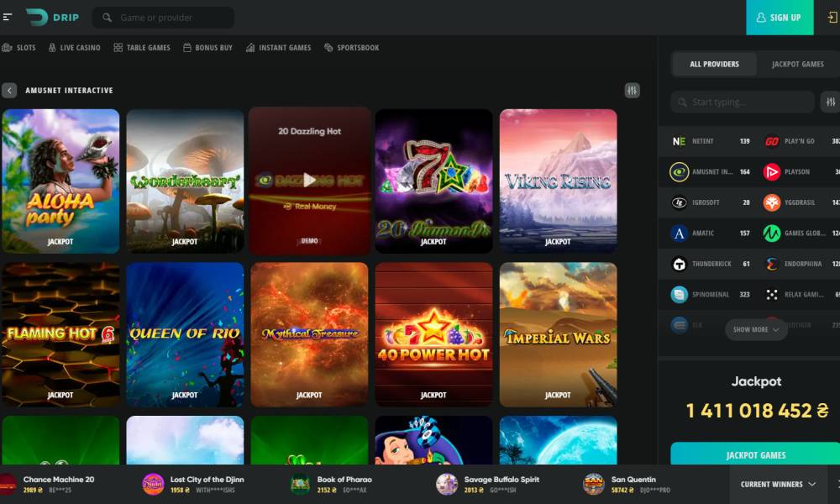Open the Table Games category

(142, 48)
